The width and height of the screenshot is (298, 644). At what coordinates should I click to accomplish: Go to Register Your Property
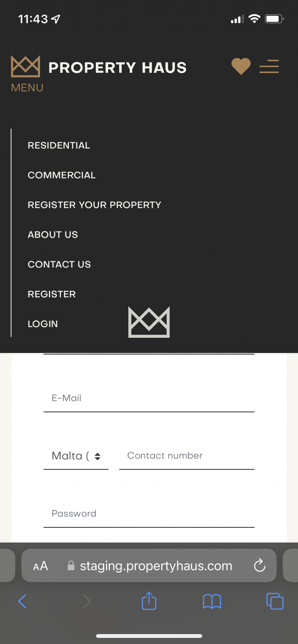coord(94,205)
